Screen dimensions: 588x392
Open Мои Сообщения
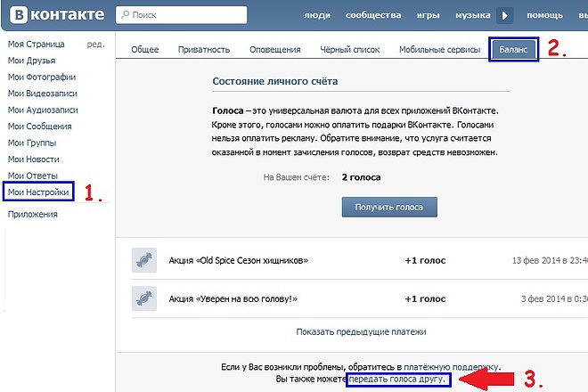(39, 127)
